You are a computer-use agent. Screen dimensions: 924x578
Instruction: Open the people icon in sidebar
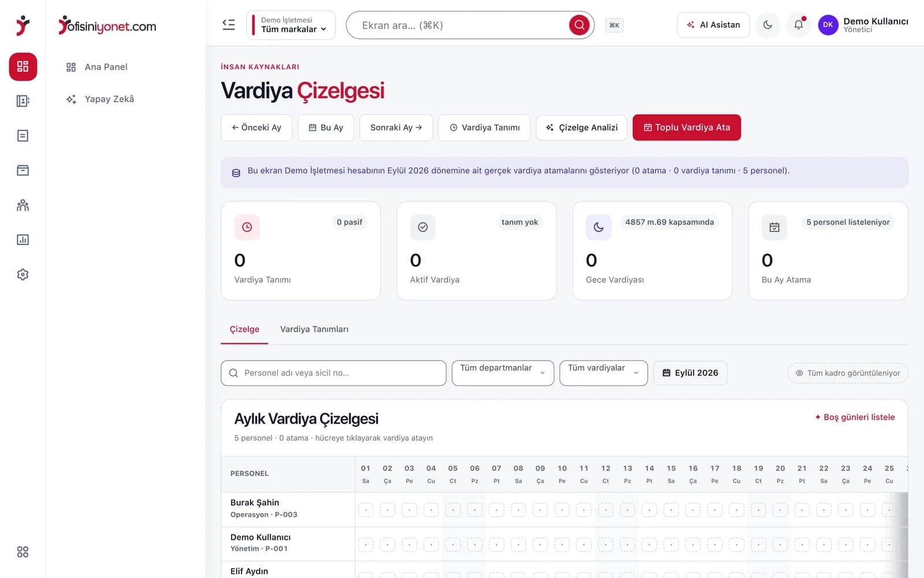(23, 205)
